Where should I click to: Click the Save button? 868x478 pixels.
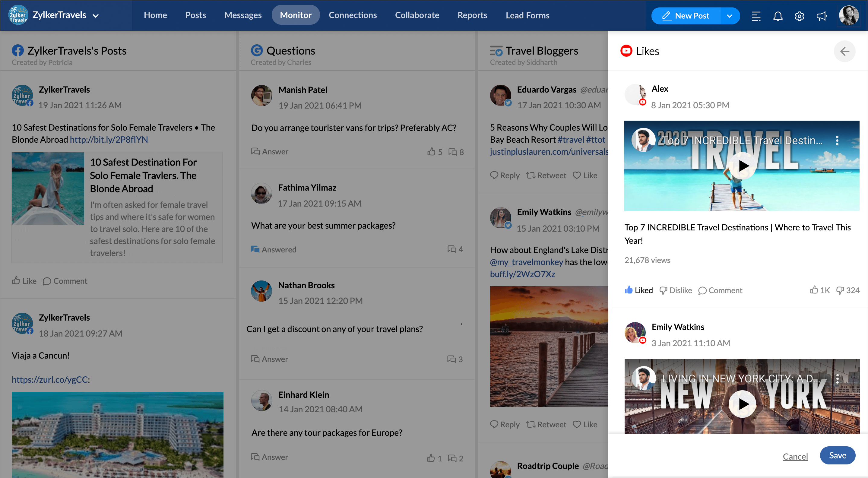(837, 455)
